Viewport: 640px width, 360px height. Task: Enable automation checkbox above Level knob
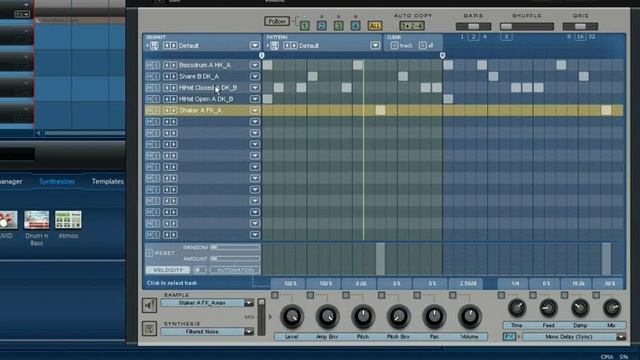pyautogui.click(x=275, y=295)
